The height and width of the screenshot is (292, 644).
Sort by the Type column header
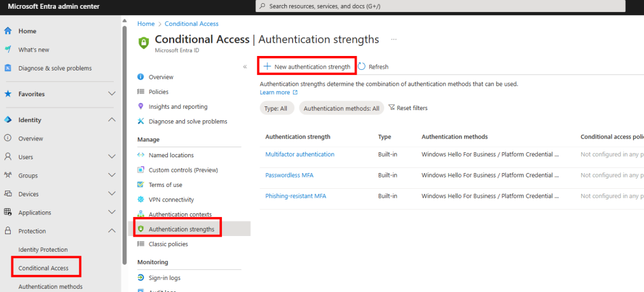pos(384,137)
